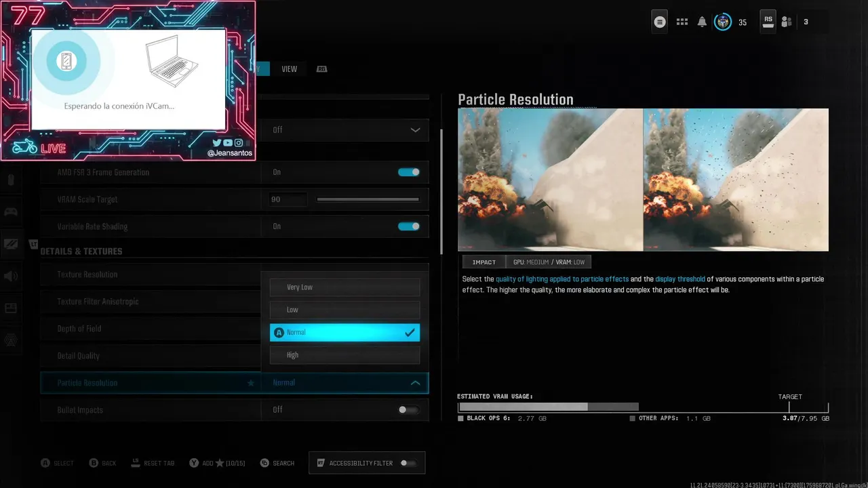Open the social friends icon
The height and width of the screenshot is (488, 868).
click(787, 22)
